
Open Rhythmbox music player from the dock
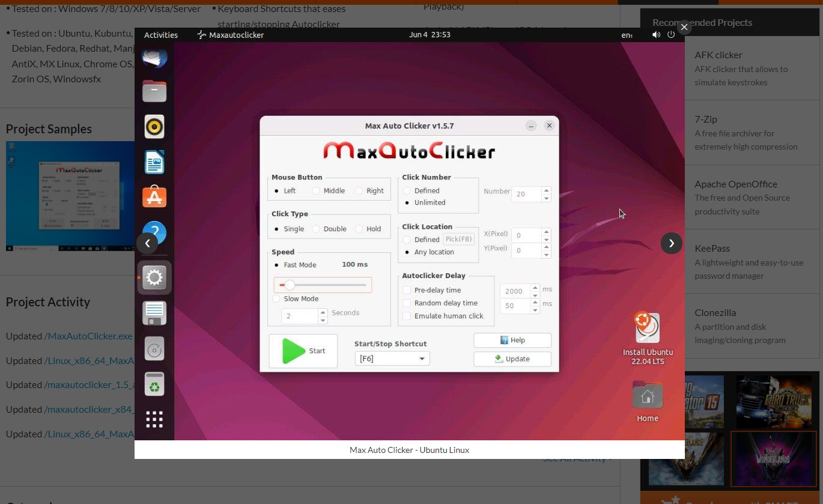154,127
